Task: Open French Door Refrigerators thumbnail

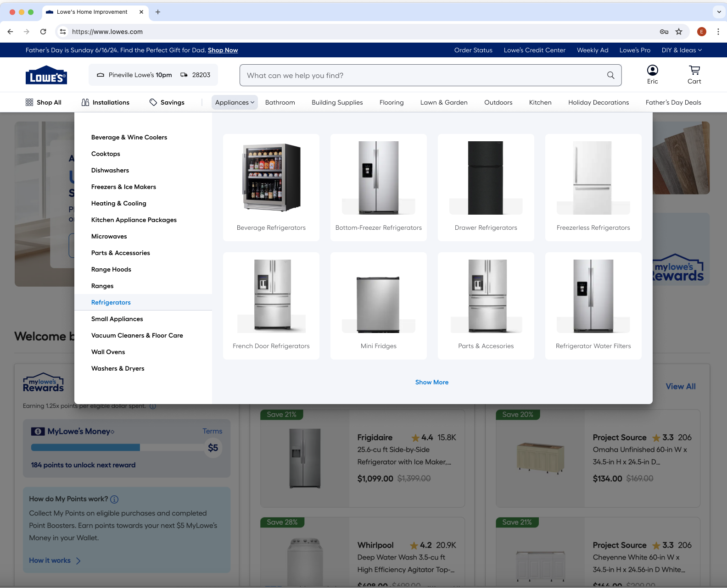Action: pyautogui.click(x=271, y=306)
